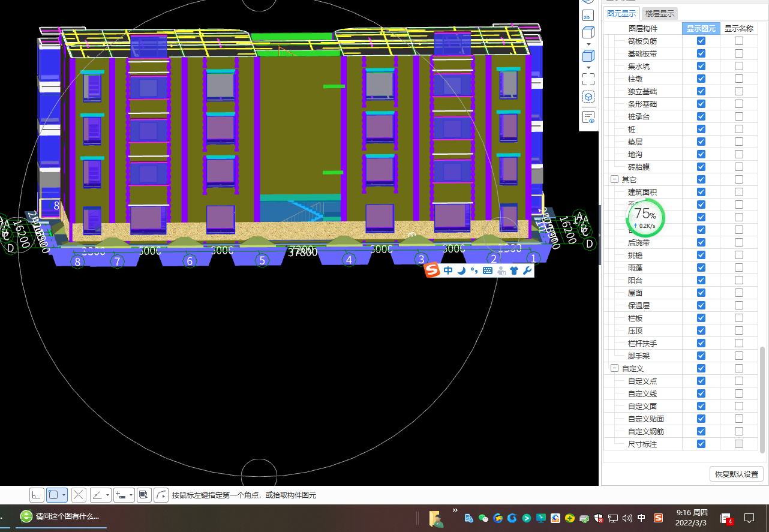Image resolution: width=769 pixels, height=532 pixels.
Task: Click the crossed-lines X snap icon
Action: 79,495
